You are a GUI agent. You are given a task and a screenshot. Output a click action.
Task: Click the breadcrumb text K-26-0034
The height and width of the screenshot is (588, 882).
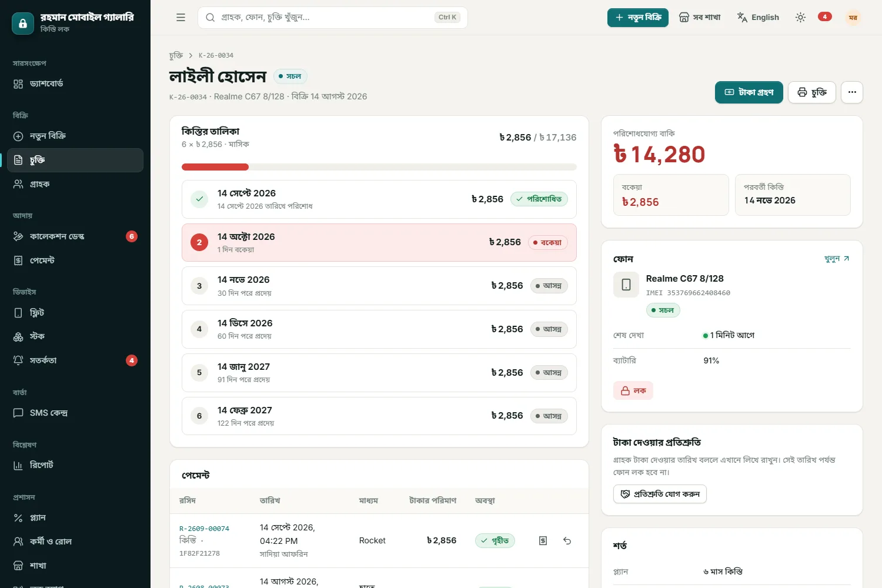tap(216, 55)
